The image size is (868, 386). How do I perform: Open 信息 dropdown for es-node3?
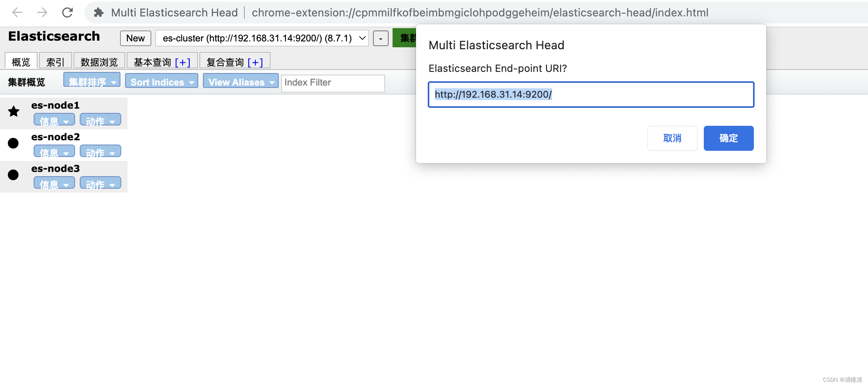[x=54, y=183]
